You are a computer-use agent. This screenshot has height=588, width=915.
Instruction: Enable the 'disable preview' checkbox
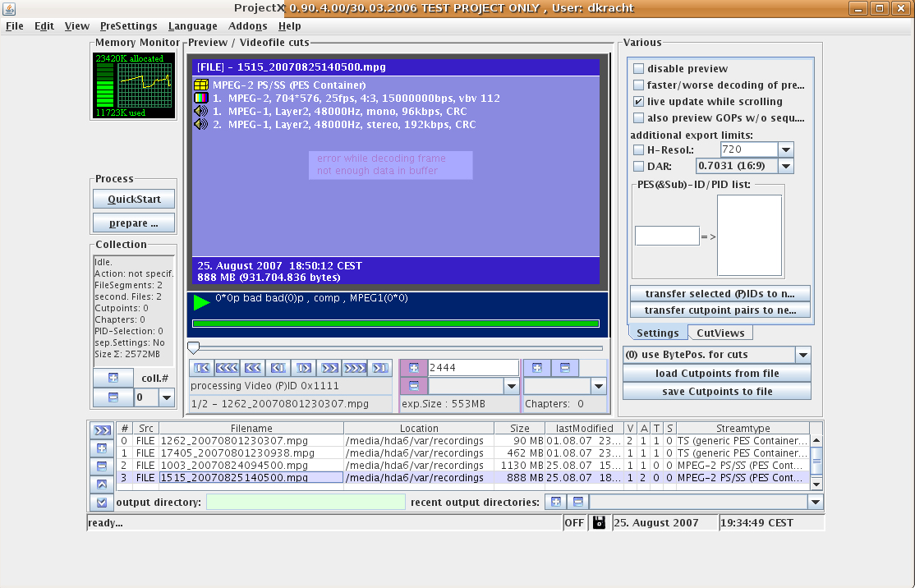click(638, 69)
